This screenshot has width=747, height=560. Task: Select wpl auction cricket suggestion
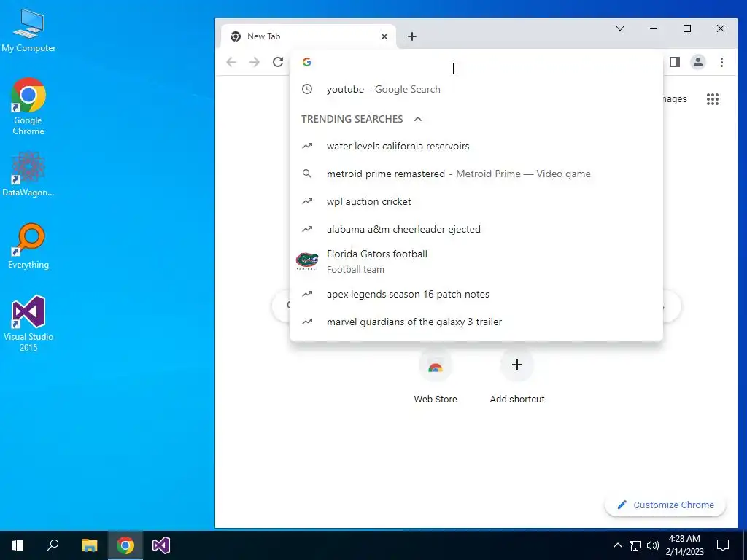pyautogui.click(x=476, y=201)
